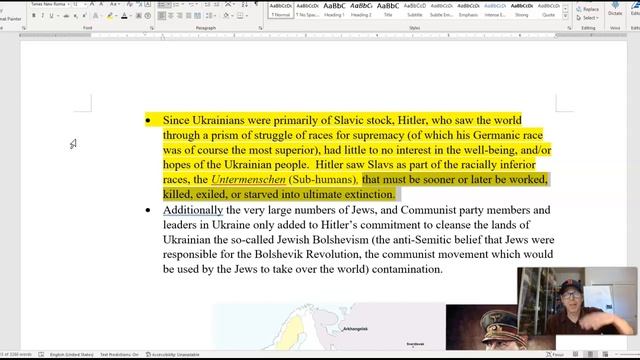Switch to Read Mode view icon

(x=576, y=354)
